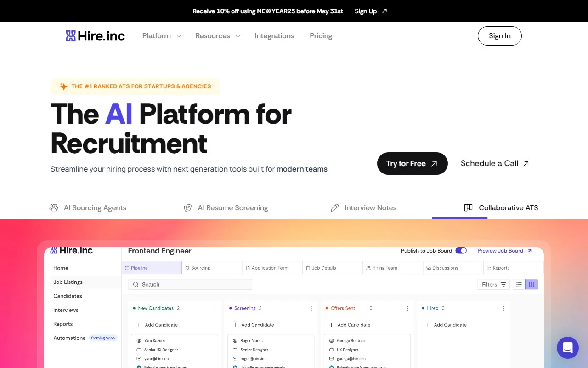Go to Home in sidebar

61,268
